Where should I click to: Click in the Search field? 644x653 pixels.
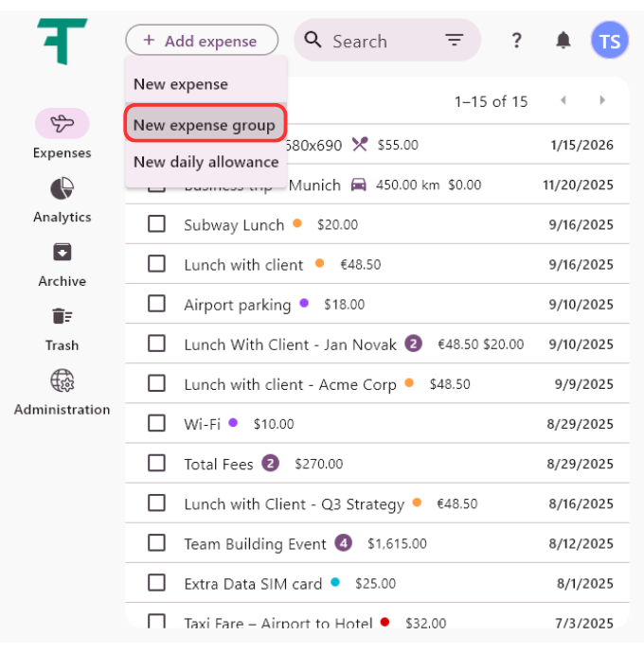point(379,41)
